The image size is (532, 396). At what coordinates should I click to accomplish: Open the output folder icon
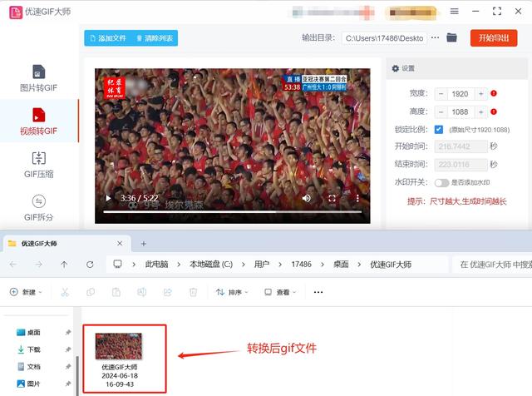(451, 37)
